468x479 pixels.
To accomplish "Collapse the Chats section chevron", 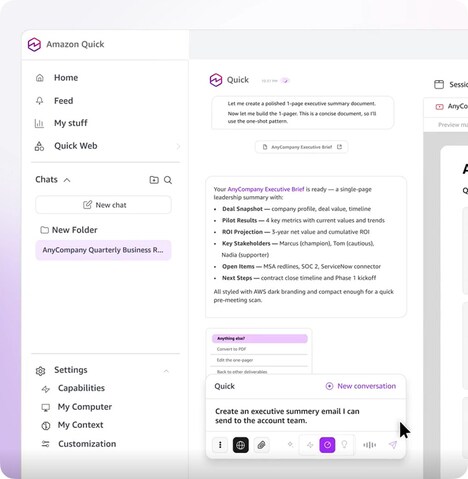I will tap(67, 180).
